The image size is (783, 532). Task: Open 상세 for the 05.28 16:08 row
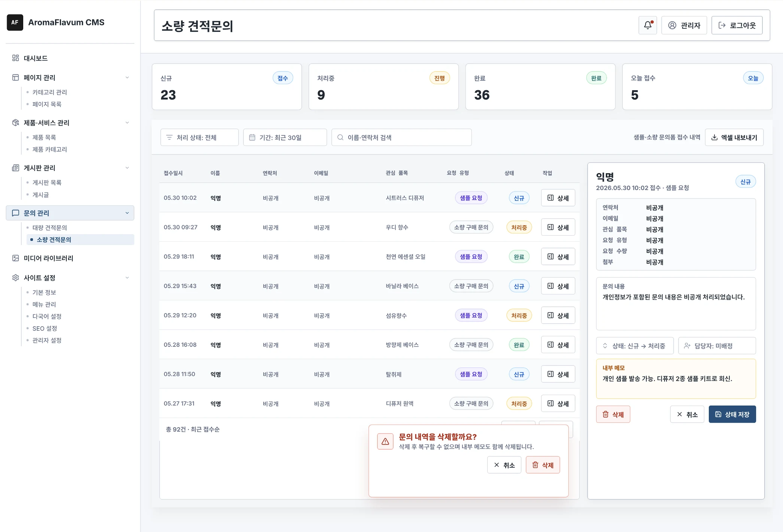pyautogui.click(x=558, y=345)
